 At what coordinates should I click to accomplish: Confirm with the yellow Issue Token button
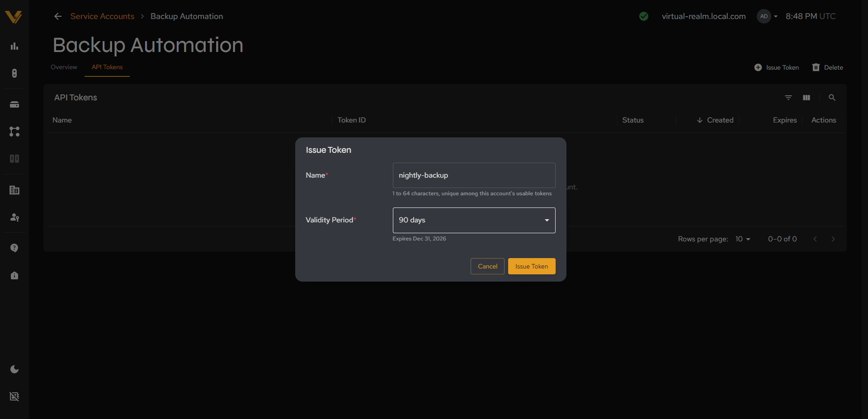[x=532, y=266]
